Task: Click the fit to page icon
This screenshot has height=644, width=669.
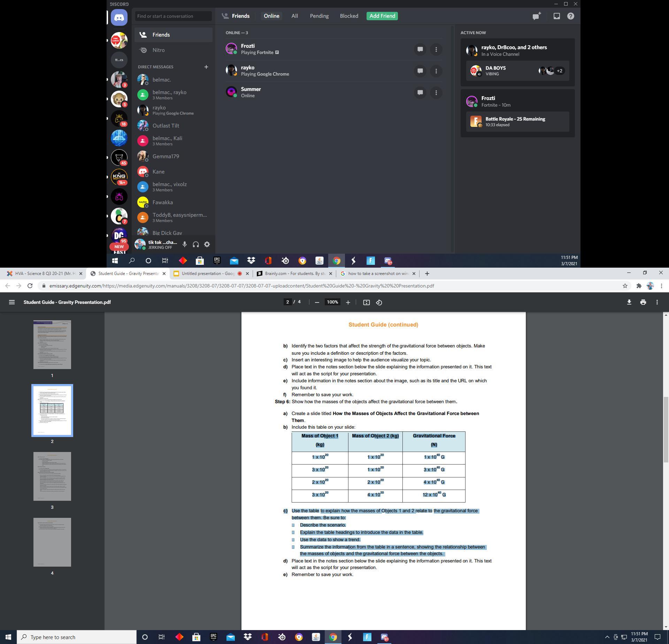Action: pos(366,302)
